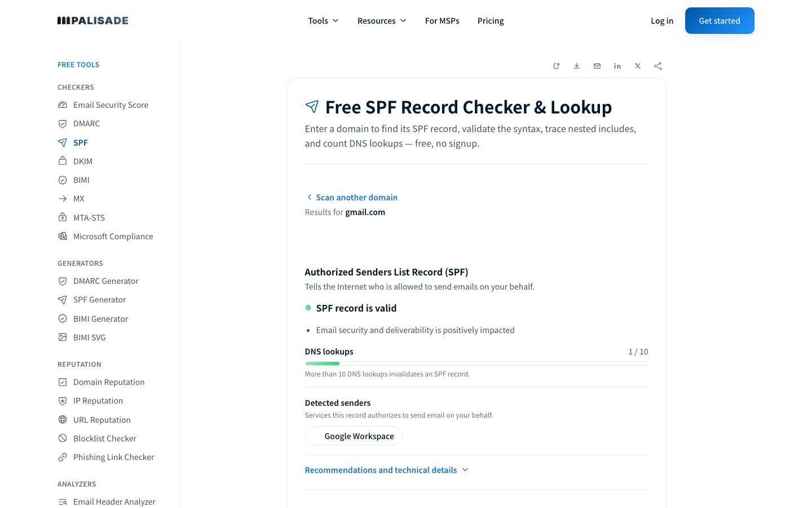The image size is (812, 508).
Task: Open URL Reputation tool link
Action: [102, 420]
